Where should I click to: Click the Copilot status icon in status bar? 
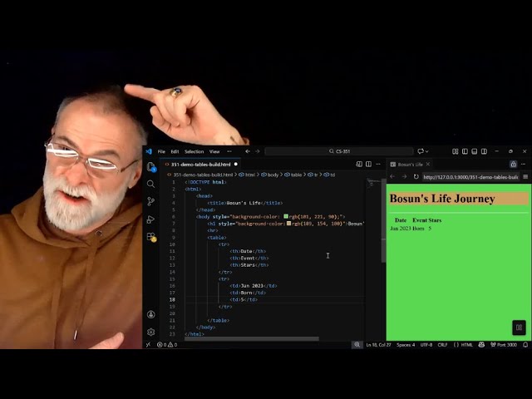(481, 345)
